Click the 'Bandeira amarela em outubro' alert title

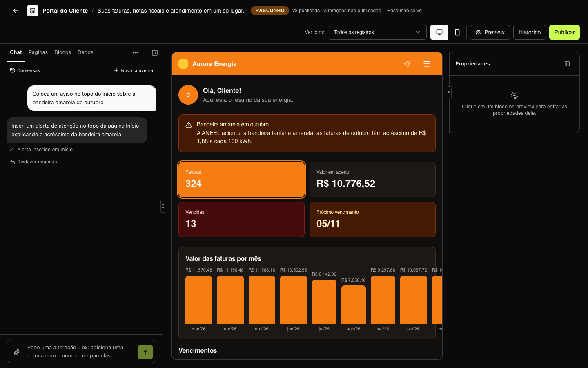coord(233,124)
